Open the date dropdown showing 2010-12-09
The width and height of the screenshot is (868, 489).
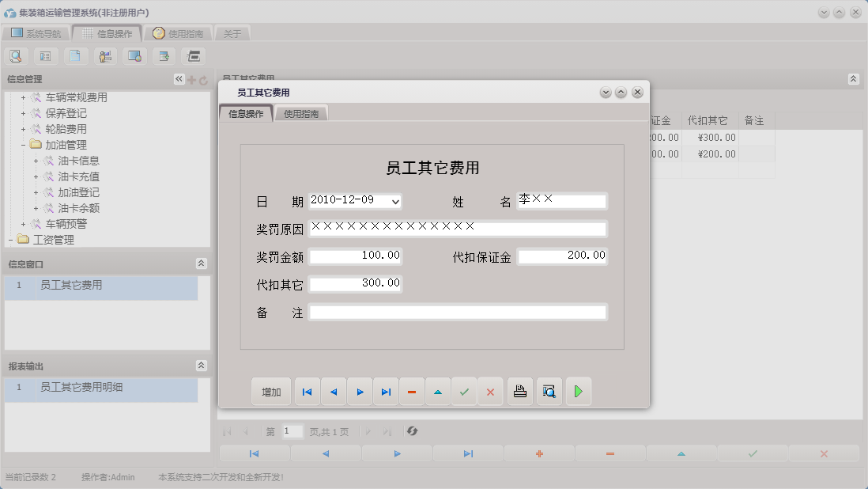click(x=394, y=201)
